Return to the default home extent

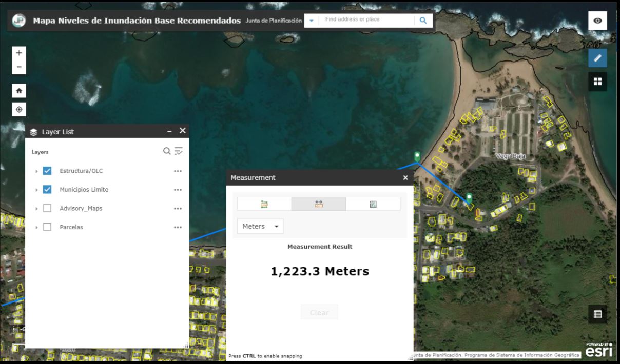coord(19,91)
